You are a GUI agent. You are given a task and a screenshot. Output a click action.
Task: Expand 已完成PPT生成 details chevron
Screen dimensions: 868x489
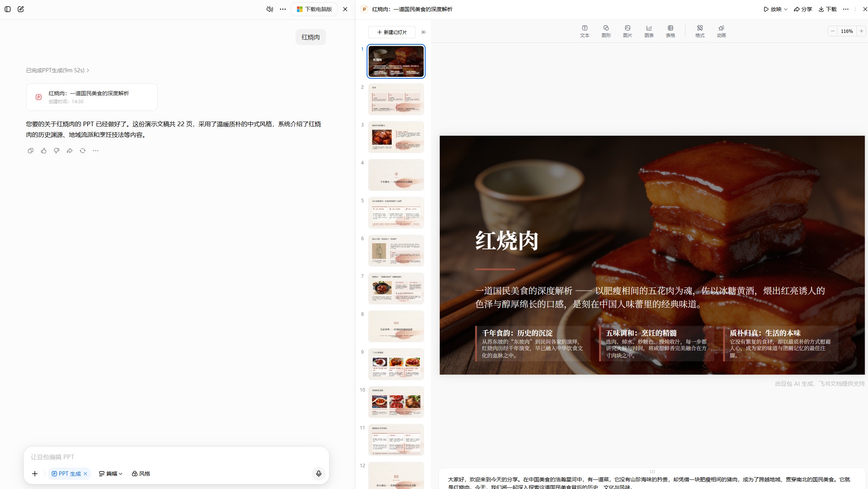coord(88,70)
